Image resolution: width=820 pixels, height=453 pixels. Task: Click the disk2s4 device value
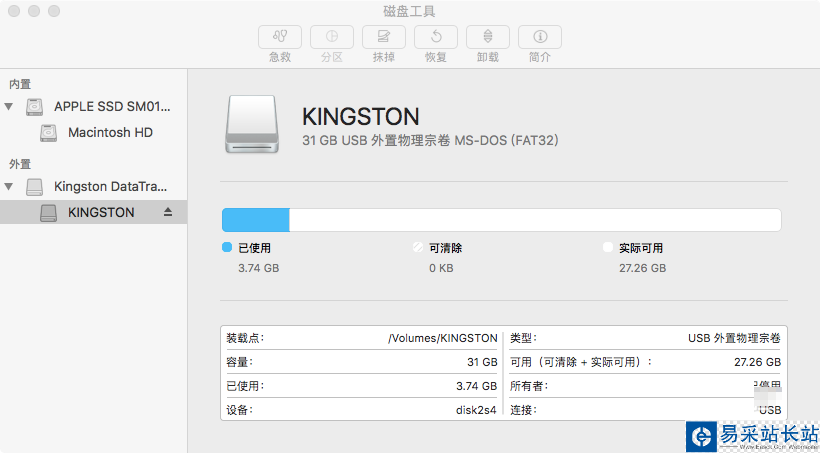pos(476,410)
